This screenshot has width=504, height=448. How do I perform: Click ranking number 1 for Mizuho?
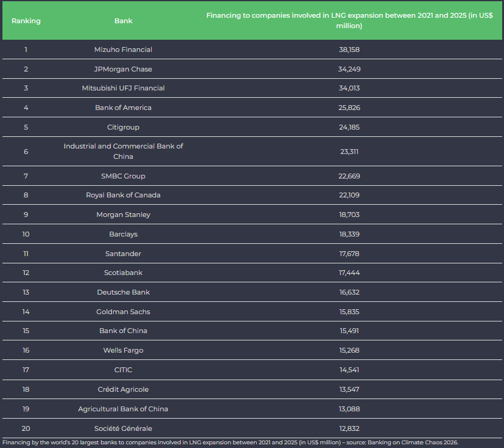click(26, 50)
